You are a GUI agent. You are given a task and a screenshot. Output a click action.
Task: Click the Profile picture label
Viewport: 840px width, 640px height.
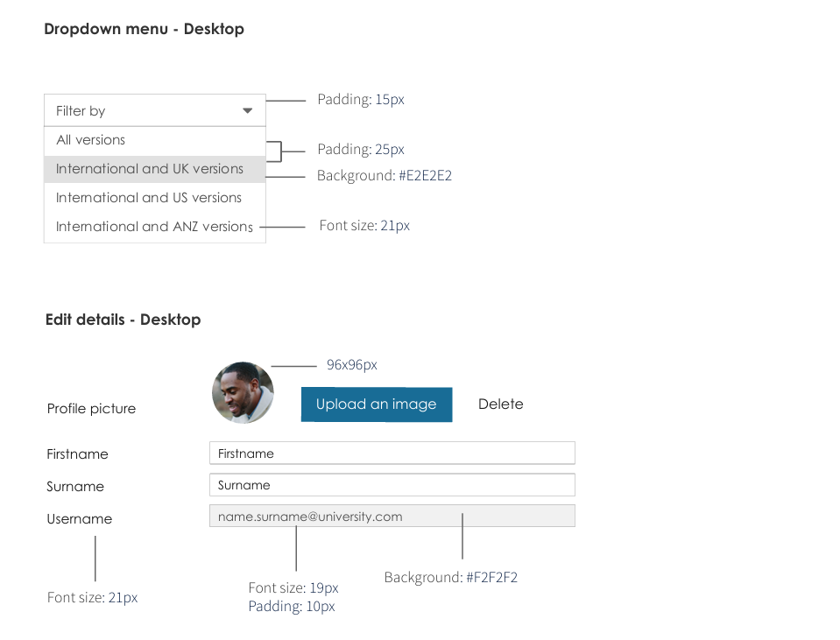point(91,409)
